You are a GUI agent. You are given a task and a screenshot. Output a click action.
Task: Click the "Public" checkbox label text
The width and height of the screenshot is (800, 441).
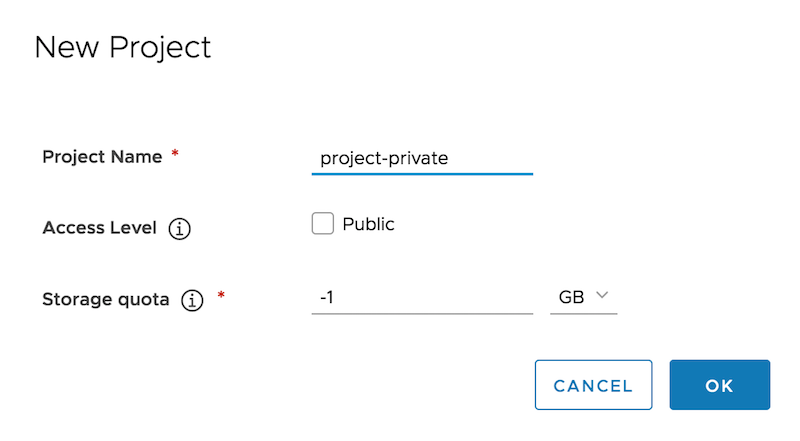[x=368, y=224]
